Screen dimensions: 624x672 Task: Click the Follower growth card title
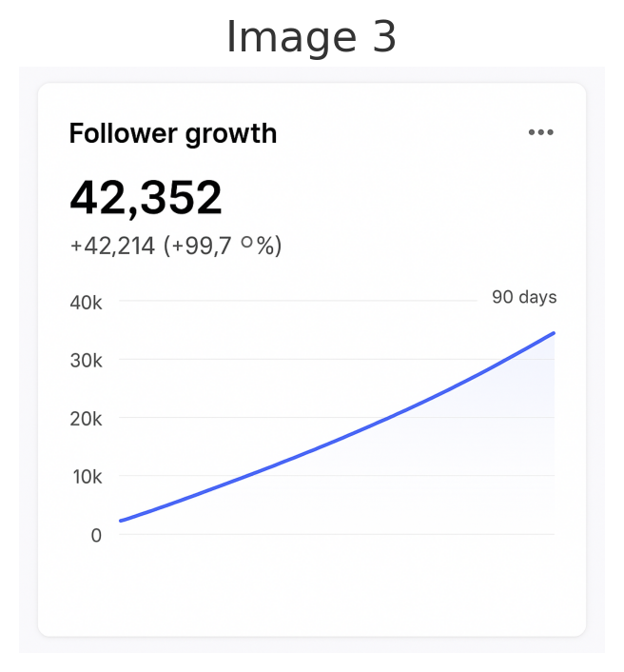click(x=173, y=133)
